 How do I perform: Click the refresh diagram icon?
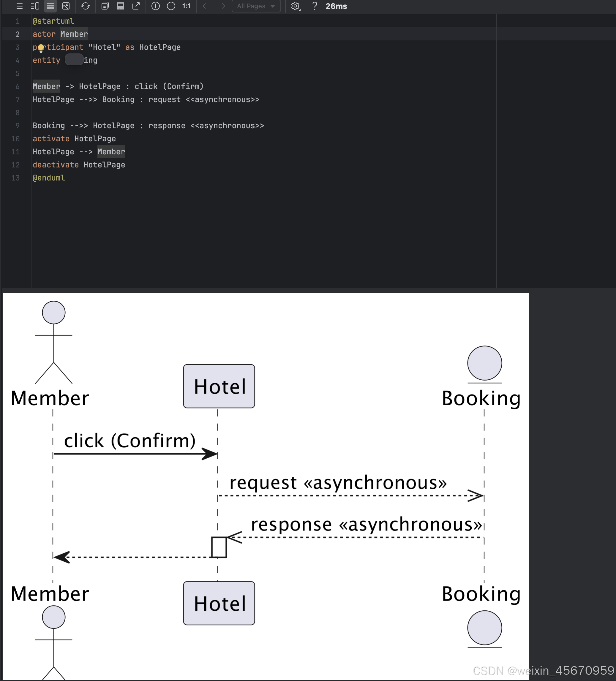[86, 6]
